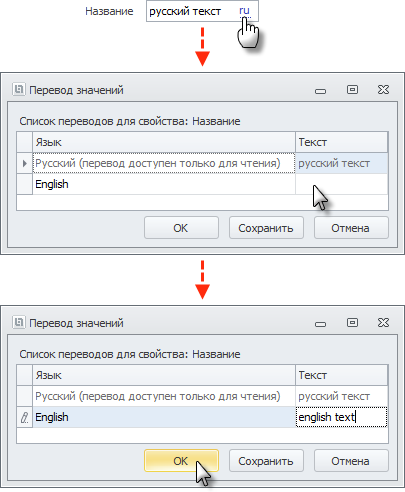Image resolution: width=405 pixels, height=492 pixels.
Task: Click Текст column header in upper dialog
Action: pyautogui.click(x=341, y=142)
